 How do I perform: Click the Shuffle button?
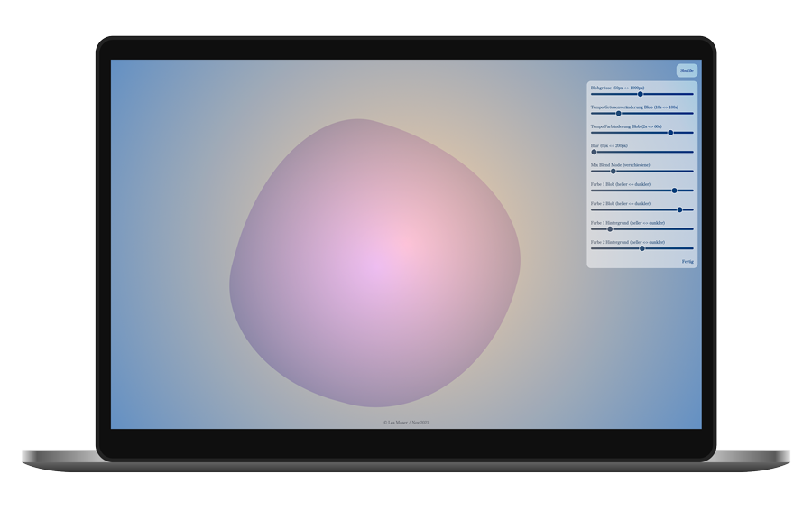point(687,70)
